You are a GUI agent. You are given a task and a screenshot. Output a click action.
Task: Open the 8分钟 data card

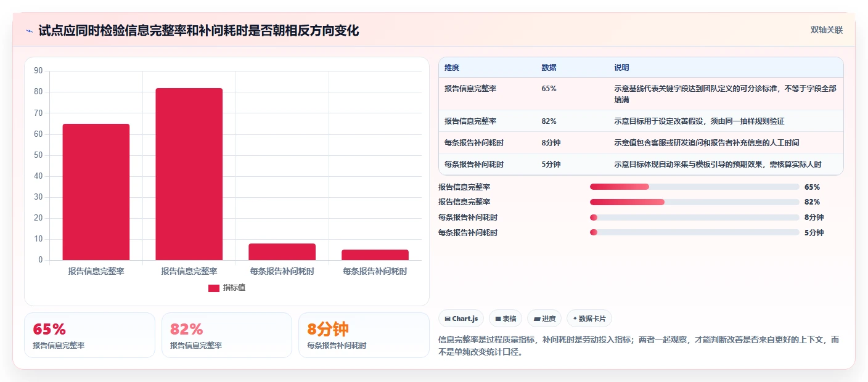point(364,335)
